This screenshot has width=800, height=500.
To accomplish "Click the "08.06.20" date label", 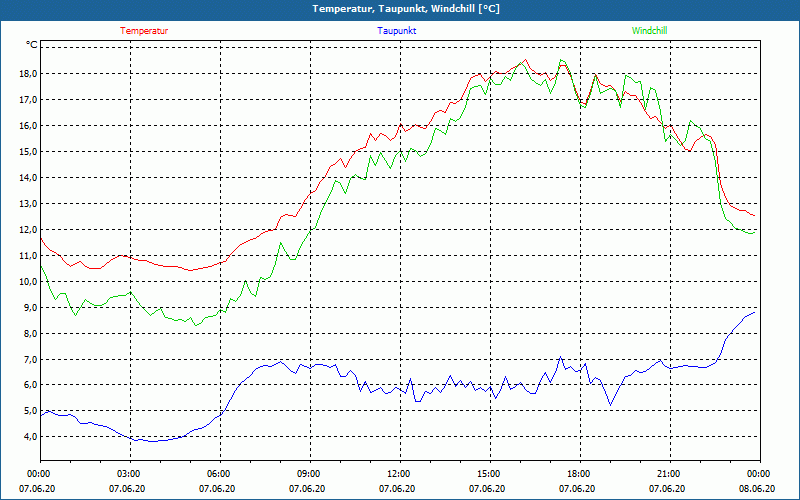I will tap(757, 488).
